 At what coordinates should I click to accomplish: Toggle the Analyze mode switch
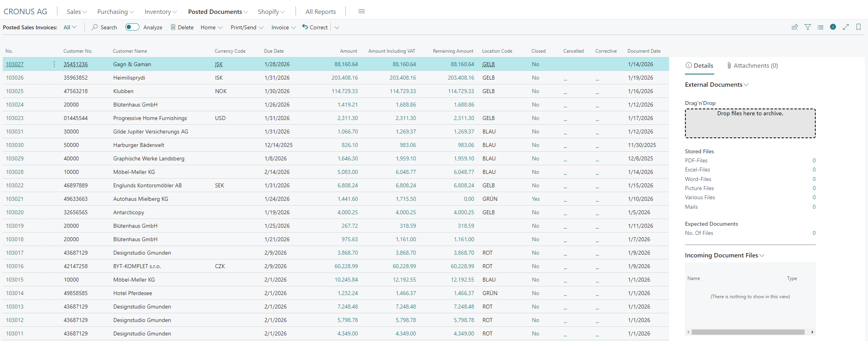(132, 27)
